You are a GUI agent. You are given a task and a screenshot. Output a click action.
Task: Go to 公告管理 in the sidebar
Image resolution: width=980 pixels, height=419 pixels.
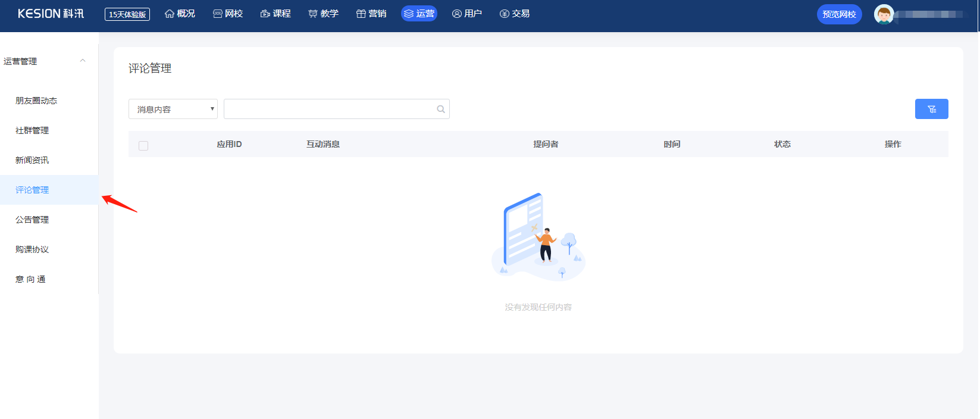tap(32, 220)
